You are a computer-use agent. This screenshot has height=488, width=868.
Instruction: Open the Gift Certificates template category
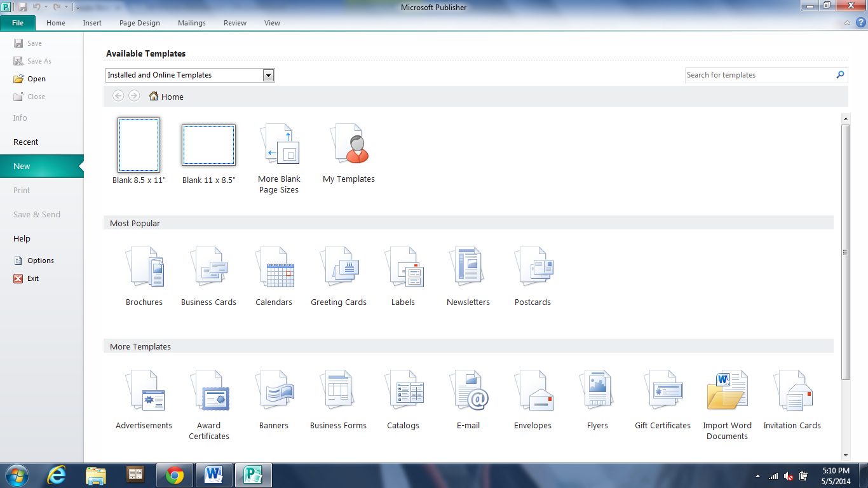coord(663,400)
